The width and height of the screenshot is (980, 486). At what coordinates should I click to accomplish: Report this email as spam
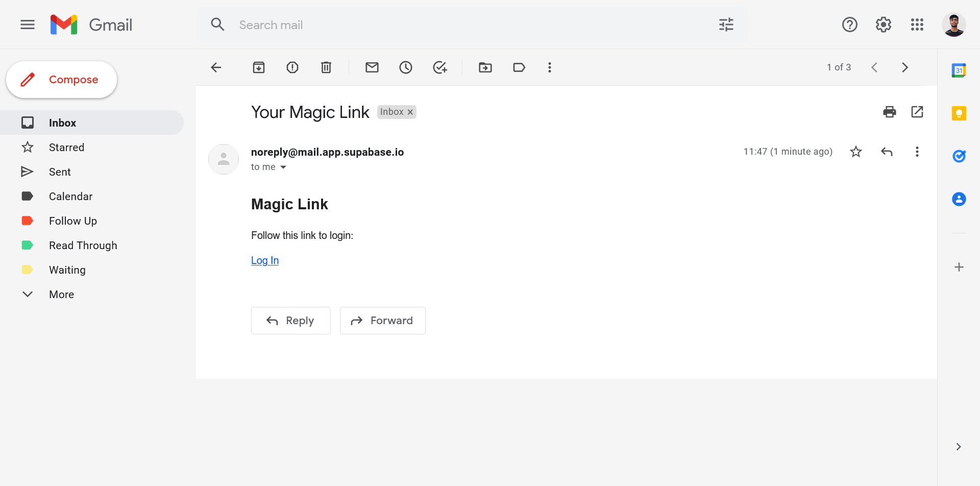[292, 67]
